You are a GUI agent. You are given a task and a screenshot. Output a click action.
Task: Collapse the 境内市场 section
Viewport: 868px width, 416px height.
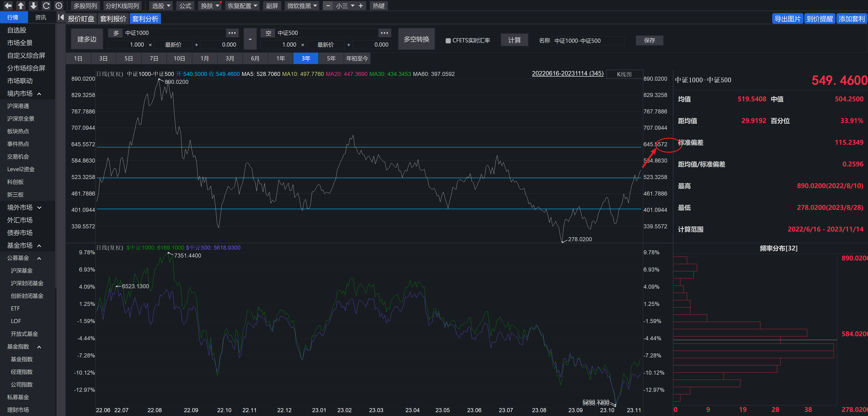coord(39,94)
